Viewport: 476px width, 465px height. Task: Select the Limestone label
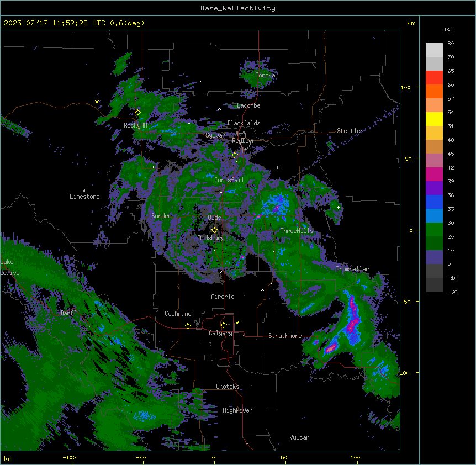[x=84, y=197]
